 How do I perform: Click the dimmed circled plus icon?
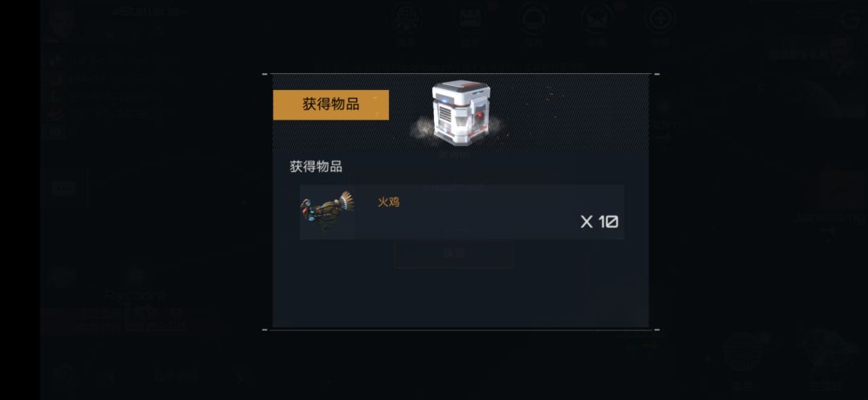pos(661,18)
